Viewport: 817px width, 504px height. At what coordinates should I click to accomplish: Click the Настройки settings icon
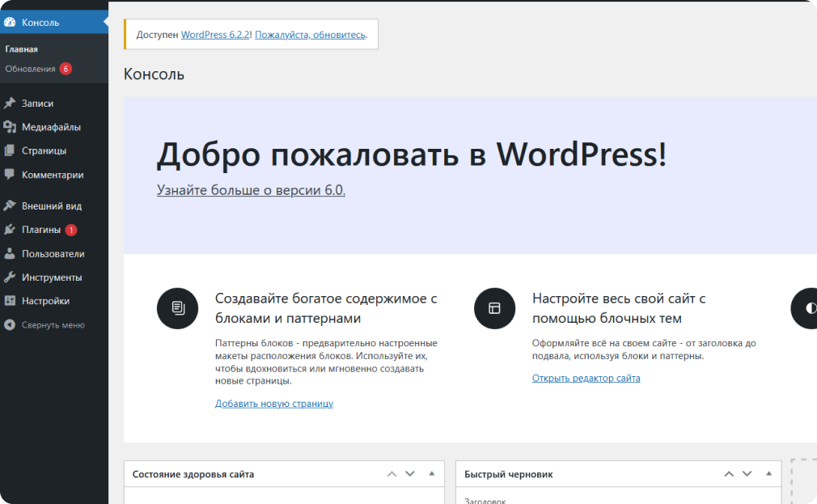tap(10, 301)
